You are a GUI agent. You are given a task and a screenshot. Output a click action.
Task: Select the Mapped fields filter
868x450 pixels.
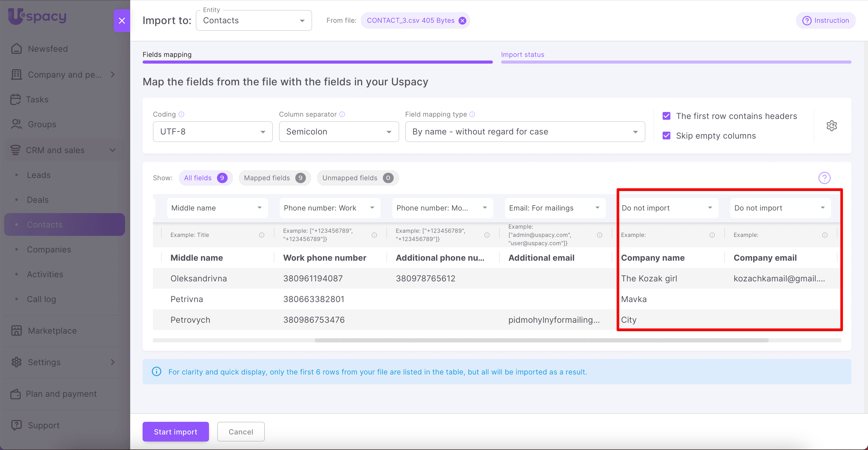(274, 178)
